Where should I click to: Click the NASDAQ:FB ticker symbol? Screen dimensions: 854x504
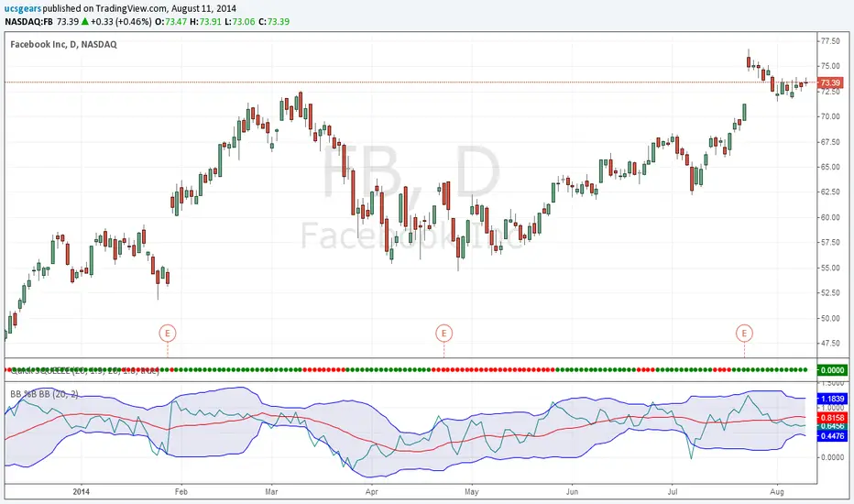(x=29, y=22)
